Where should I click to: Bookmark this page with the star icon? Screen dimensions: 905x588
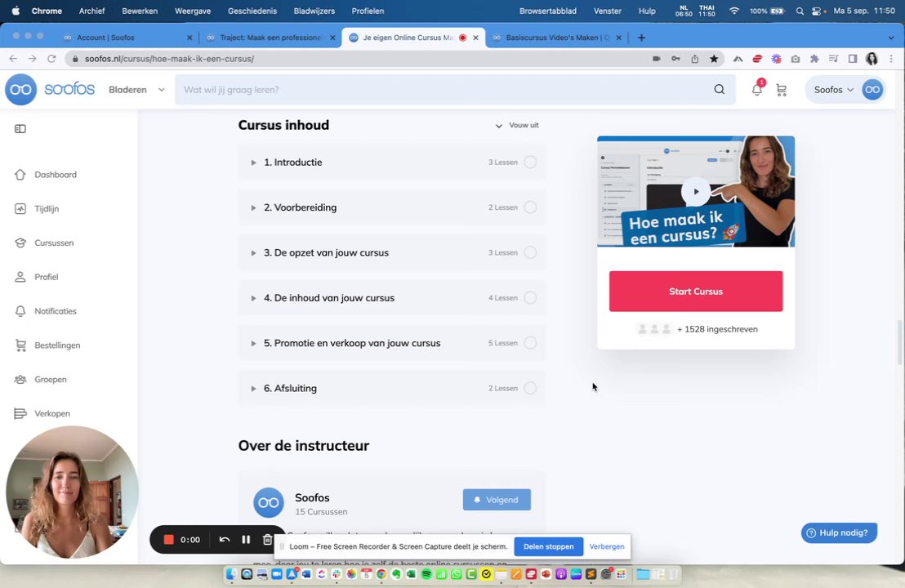(x=714, y=59)
